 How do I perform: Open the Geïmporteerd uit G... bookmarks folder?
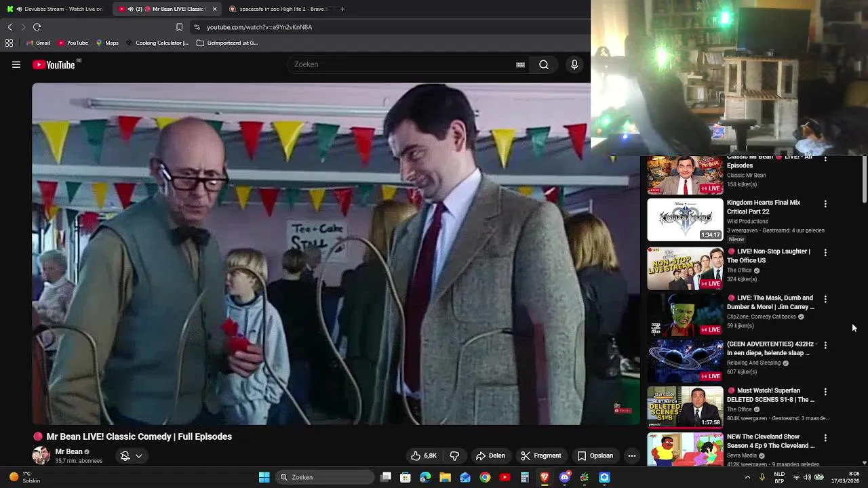[227, 43]
